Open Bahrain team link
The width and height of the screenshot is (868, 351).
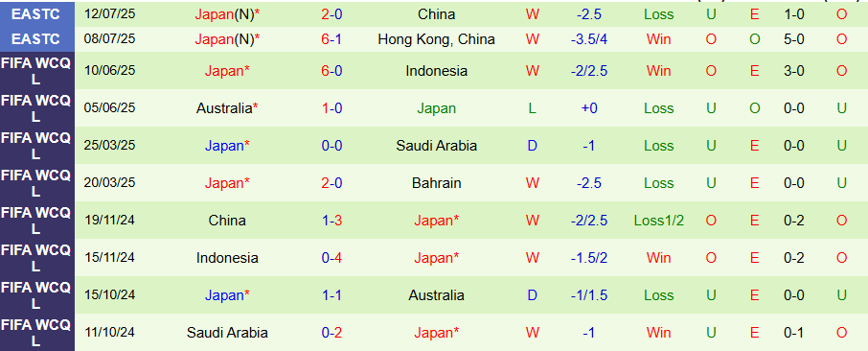pyautogui.click(x=436, y=183)
